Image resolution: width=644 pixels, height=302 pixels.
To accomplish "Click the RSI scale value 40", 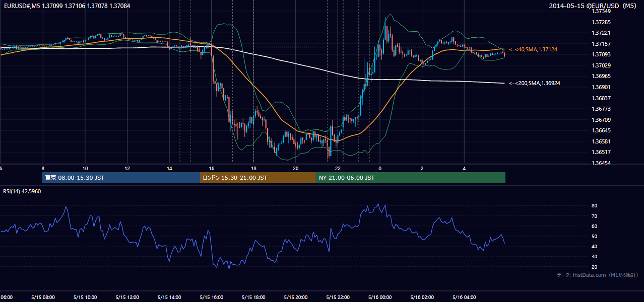I will (595, 246).
